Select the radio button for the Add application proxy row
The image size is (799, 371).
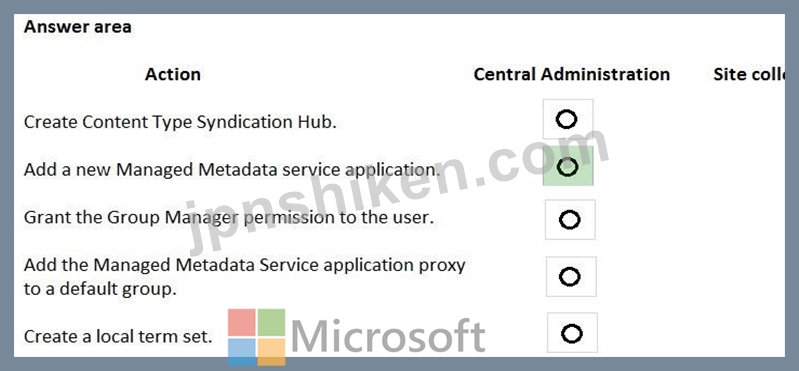(x=570, y=277)
